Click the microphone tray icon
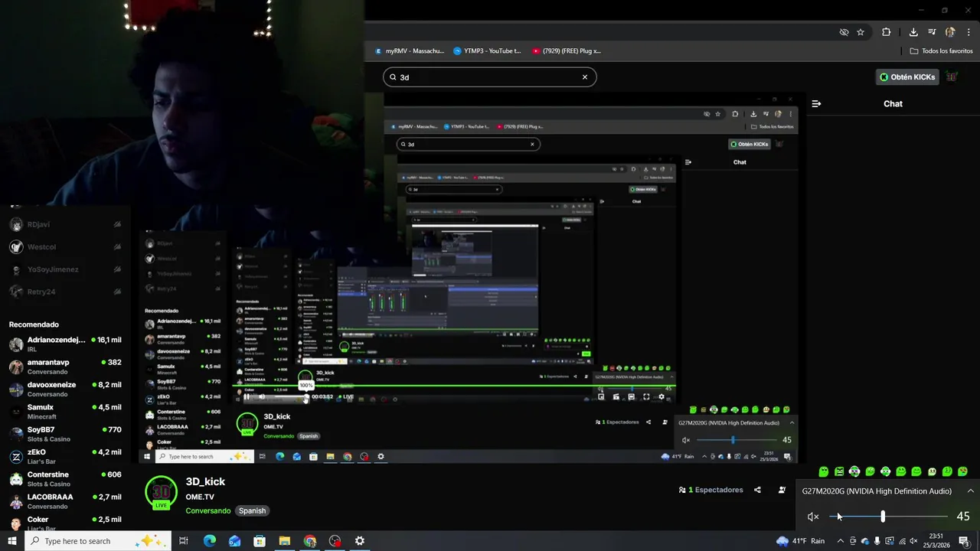The image size is (980, 551). click(x=877, y=541)
